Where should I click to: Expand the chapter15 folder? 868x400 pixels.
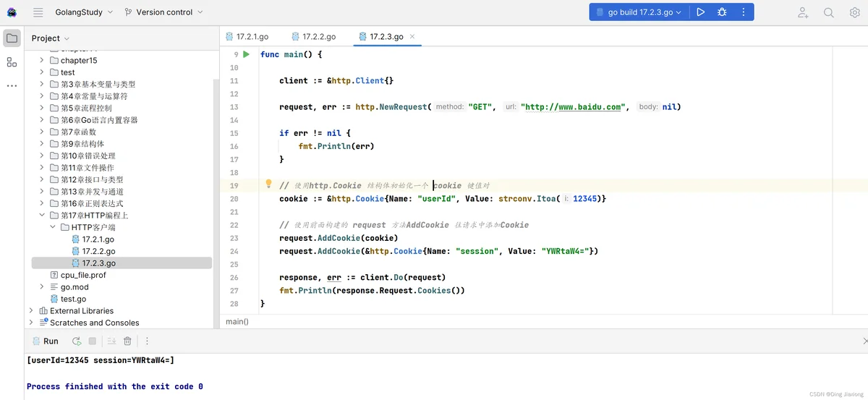click(42, 61)
